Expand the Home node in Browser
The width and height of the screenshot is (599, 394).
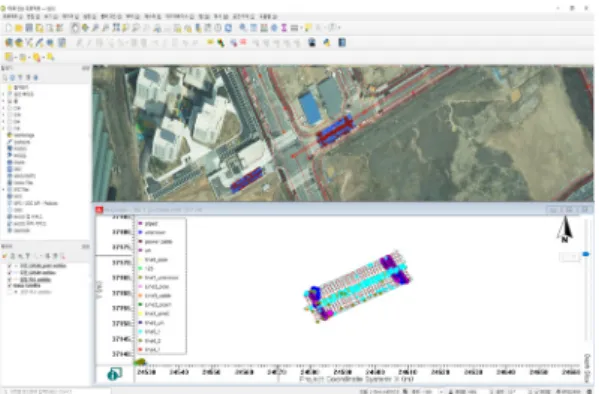pyautogui.click(x=4, y=101)
